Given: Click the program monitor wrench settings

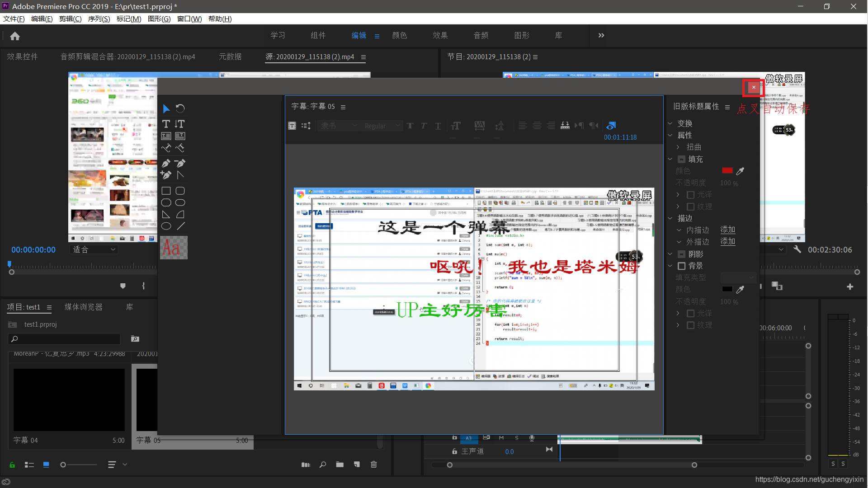Looking at the screenshot, I should point(797,249).
